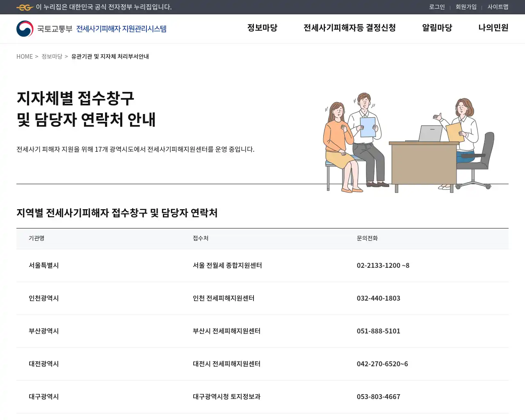Click the 17개 광역시도 description sentence
The width and height of the screenshot is (525, 420).
click(135, 149)
